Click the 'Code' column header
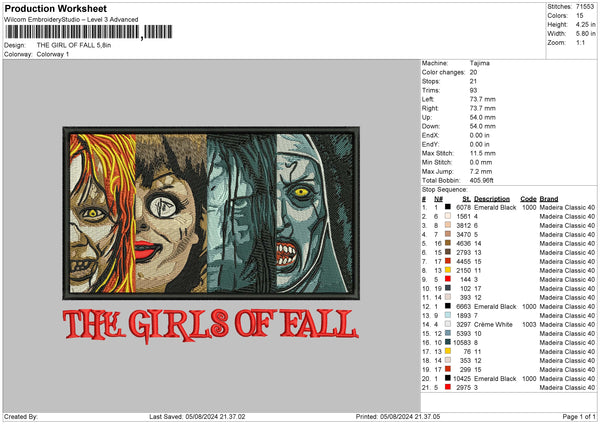 528,199
